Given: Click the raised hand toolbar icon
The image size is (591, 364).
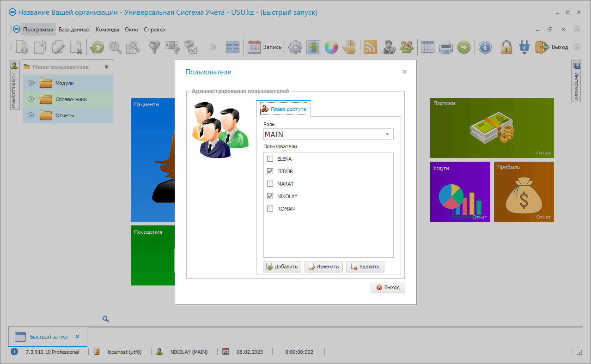Looking at the screenshot, I should [x=350, y=47].
